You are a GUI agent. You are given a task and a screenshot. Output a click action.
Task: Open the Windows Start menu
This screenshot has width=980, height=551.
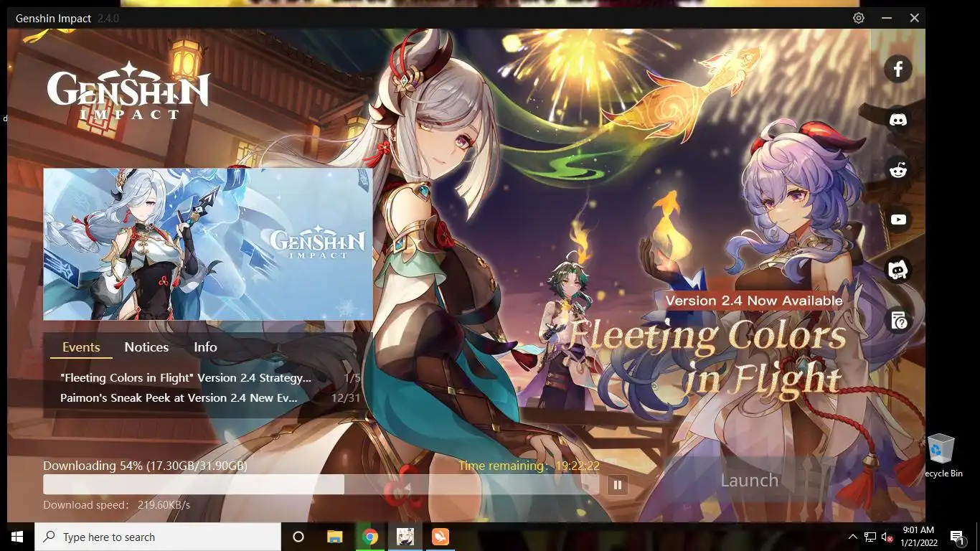17,537
